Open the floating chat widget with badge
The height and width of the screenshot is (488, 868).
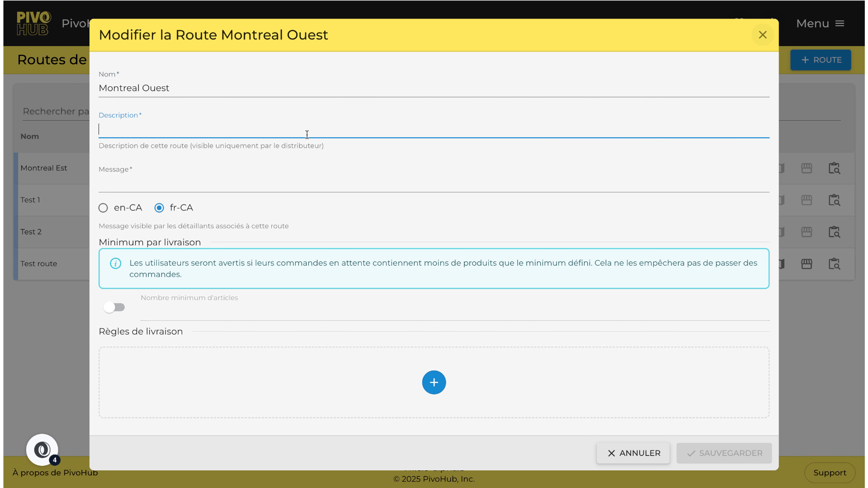[42, 450]
